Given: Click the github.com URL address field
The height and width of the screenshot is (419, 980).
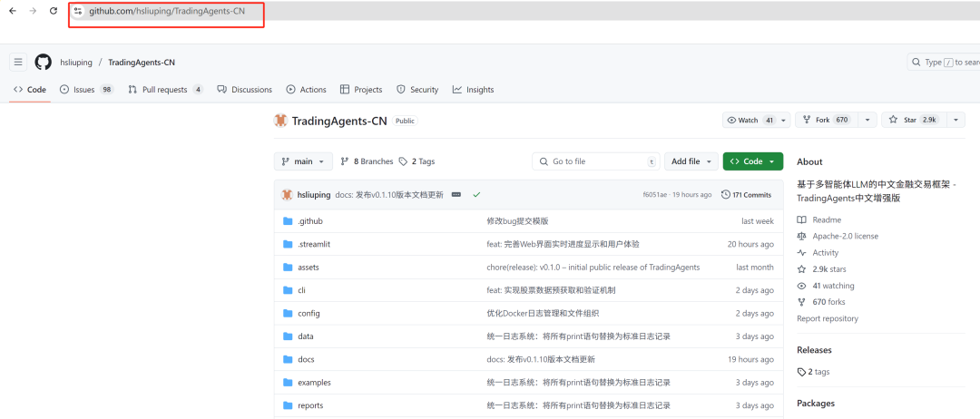Looking at the screenshot, I should (166, 11).
